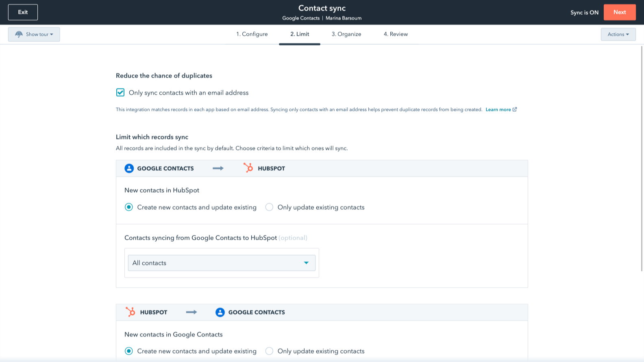
Task: Select Only update existing contacts for HubSpot
Action: (x=269, y=207)
